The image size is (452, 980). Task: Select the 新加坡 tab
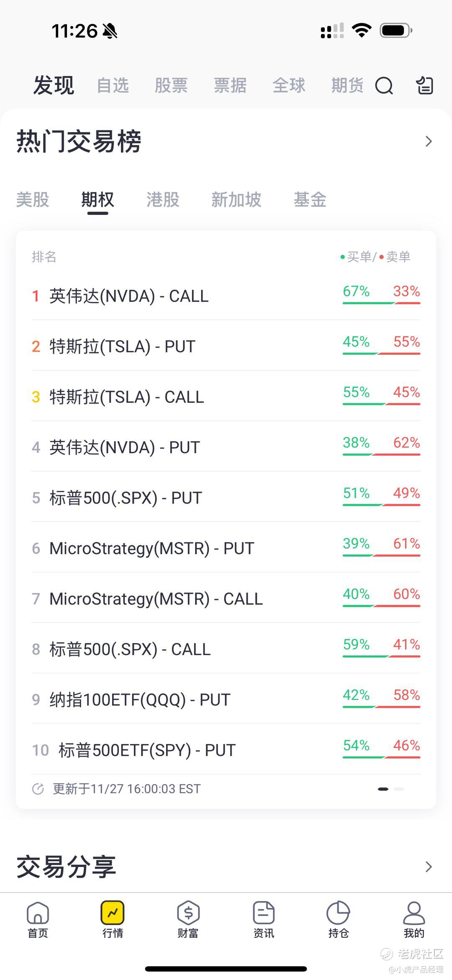tap(236, 200)
